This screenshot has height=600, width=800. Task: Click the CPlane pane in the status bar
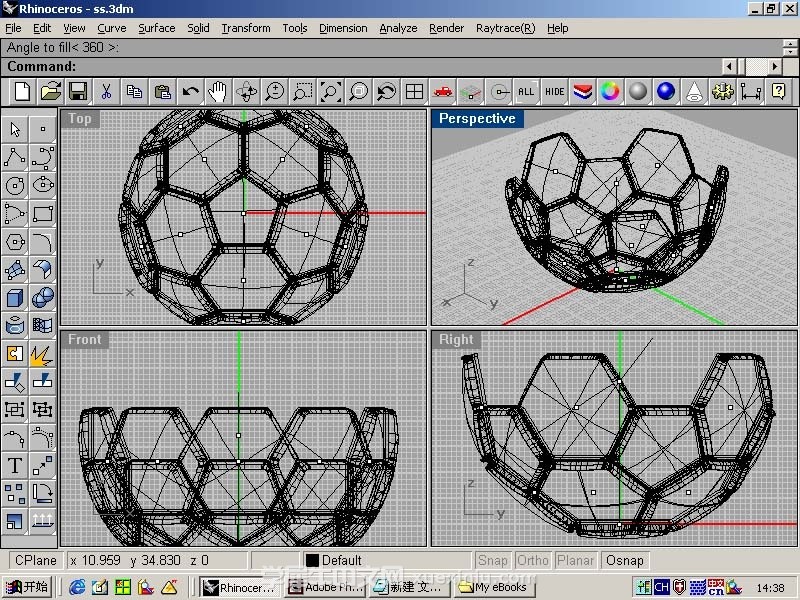coord(35,560)
